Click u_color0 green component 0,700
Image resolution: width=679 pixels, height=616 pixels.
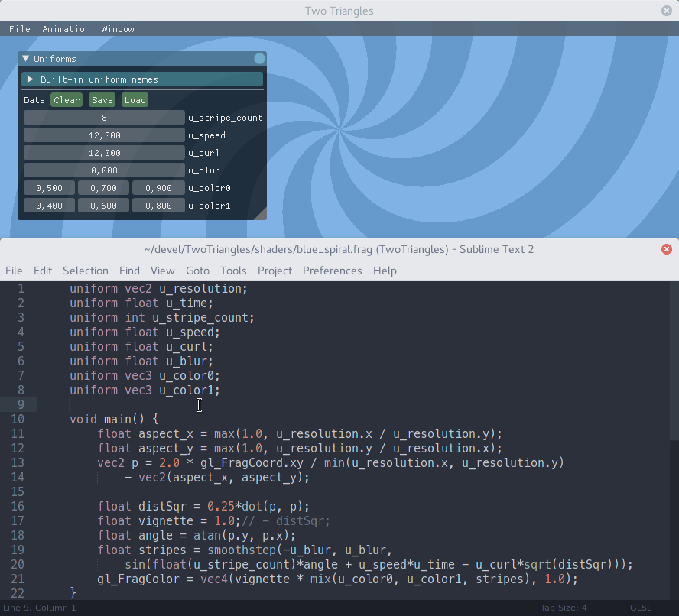(103, 188)
